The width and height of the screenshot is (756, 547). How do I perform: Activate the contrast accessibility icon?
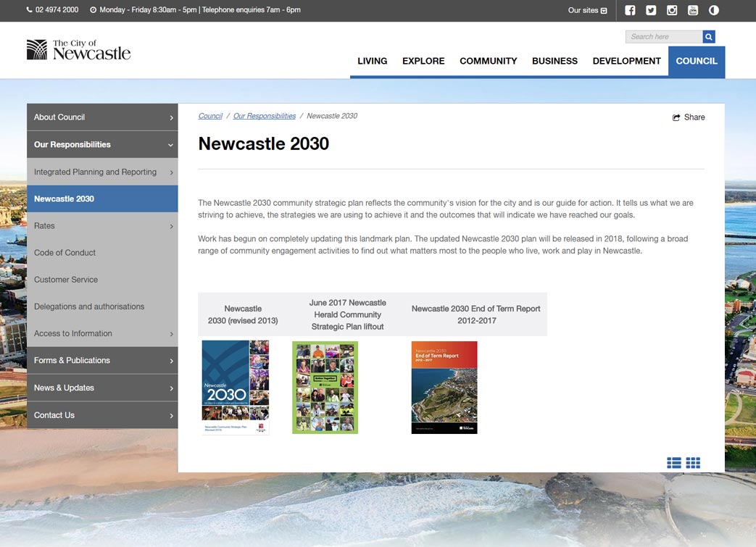point(713,10)
